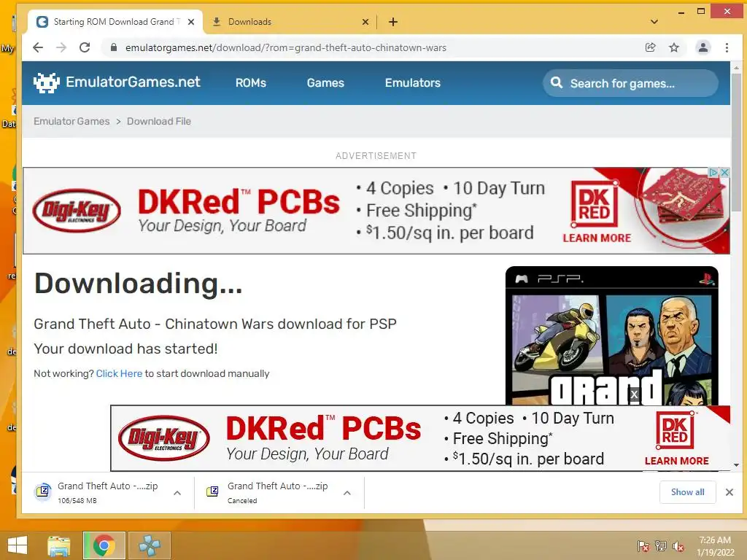Switch to the Downloads tab

tap(289, 22)
